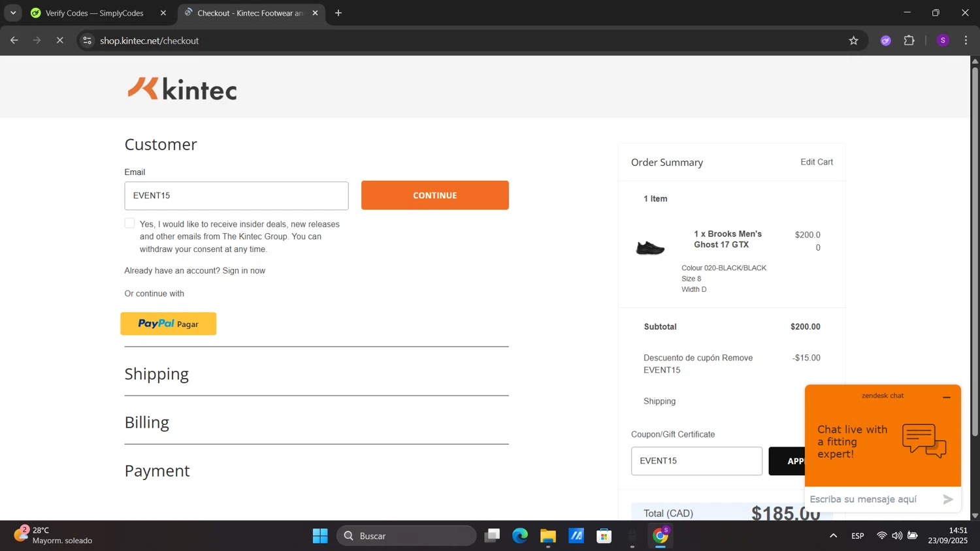Open Task View on the taskbar
The image size is (980, 551).
pos(492,536)
